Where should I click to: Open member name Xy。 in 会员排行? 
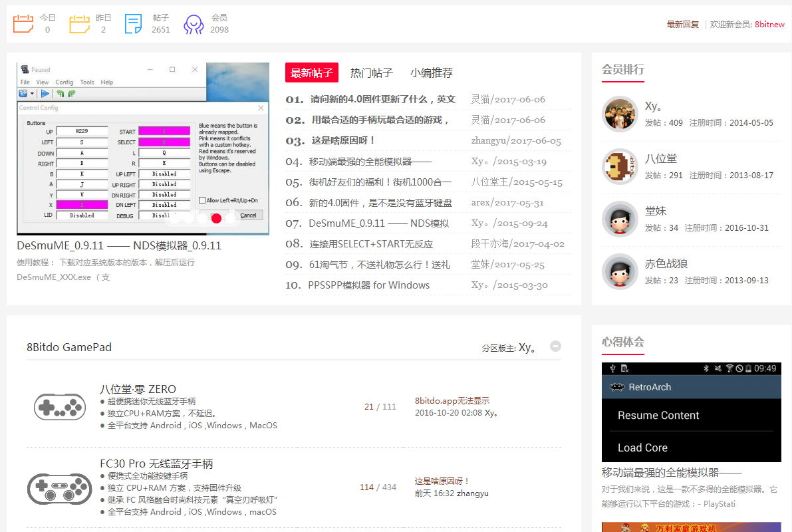click(654, 106)
